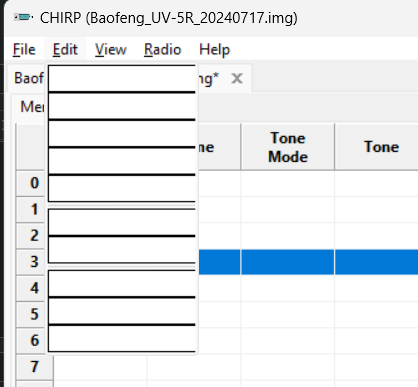The height and width of the screenshot is (387, 418).
Task: Click the Tone Mode column header
Action: [x=288, y=147]
